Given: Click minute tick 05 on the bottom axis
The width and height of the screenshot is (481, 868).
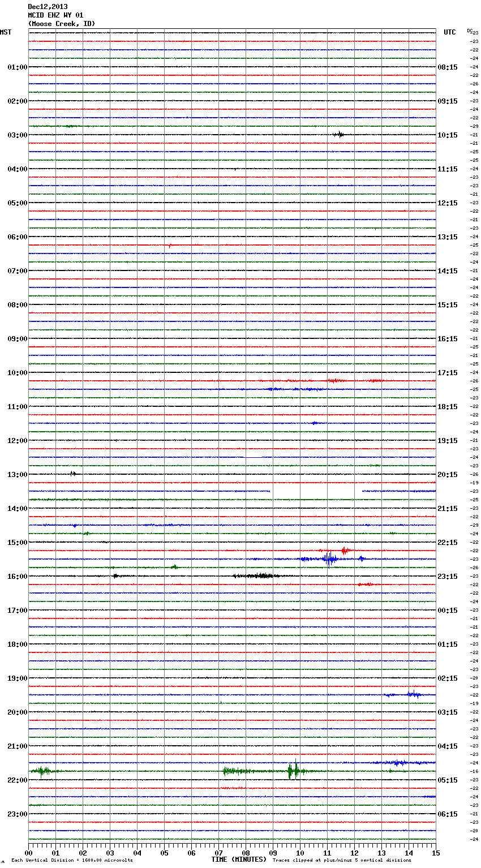Looking at the screenshot, I should (164, 853).
